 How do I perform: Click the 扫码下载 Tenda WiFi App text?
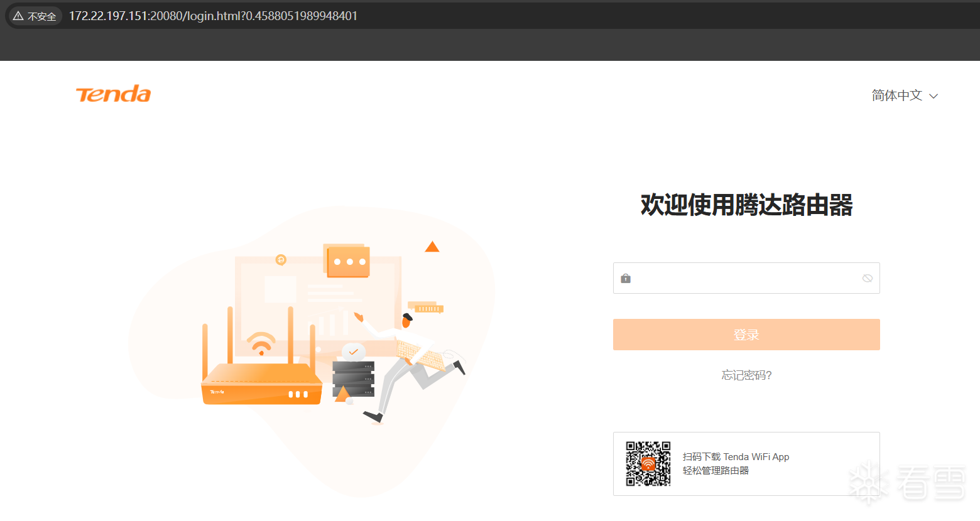tap(736, 457)
